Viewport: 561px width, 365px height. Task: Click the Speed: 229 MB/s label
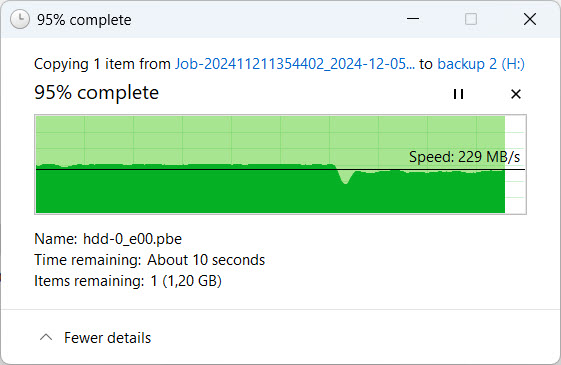464,157
